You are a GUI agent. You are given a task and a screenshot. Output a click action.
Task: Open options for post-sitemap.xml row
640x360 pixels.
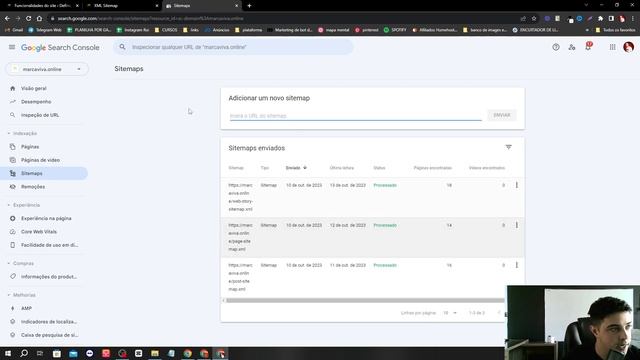pos(517,265)
